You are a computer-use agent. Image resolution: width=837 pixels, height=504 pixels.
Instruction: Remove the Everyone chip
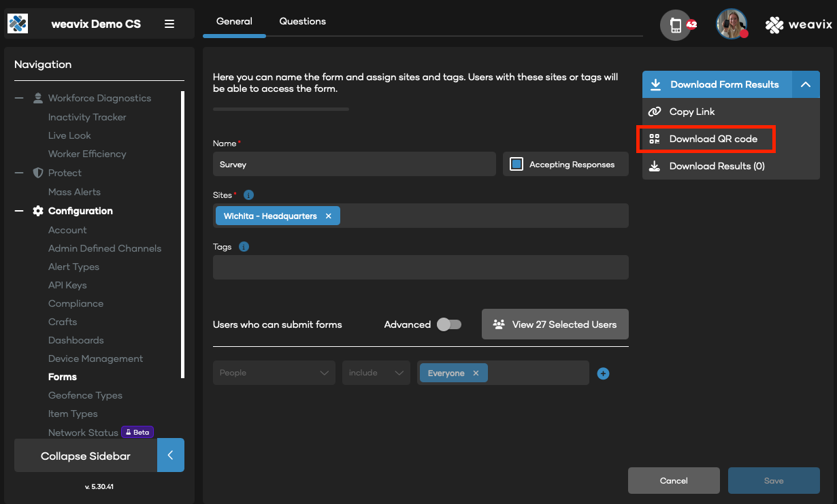(476, 373)
